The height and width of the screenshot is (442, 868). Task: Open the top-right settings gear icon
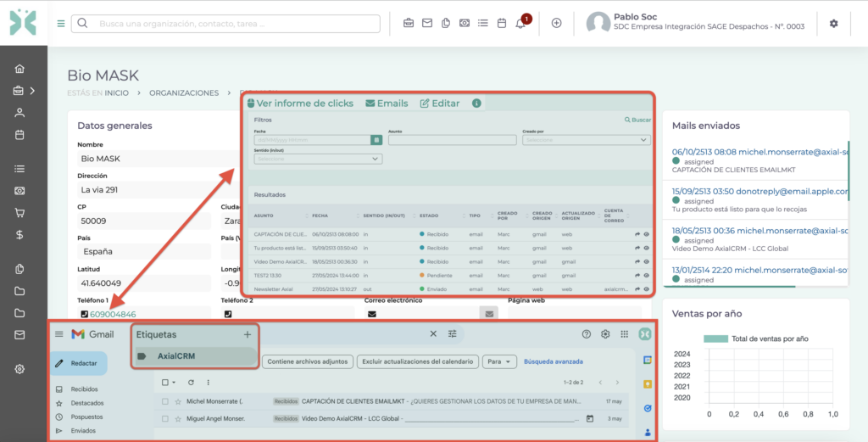click(834, 23)
